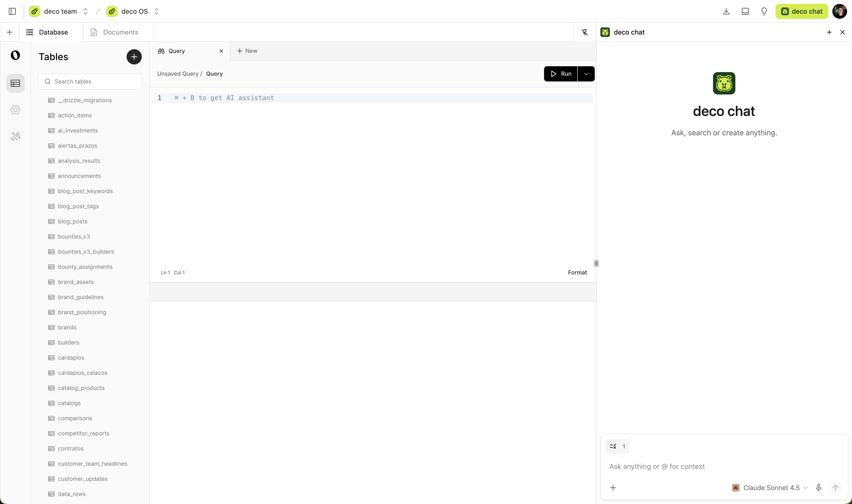Click the download icon in top bar
This screenshot has height=504, width=852.
[726, 11]
